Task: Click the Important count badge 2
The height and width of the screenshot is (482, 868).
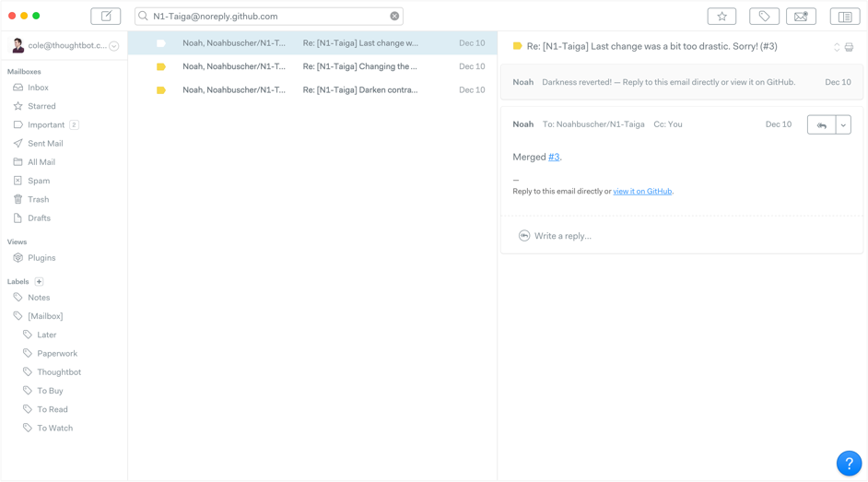Action: point(74,125)
